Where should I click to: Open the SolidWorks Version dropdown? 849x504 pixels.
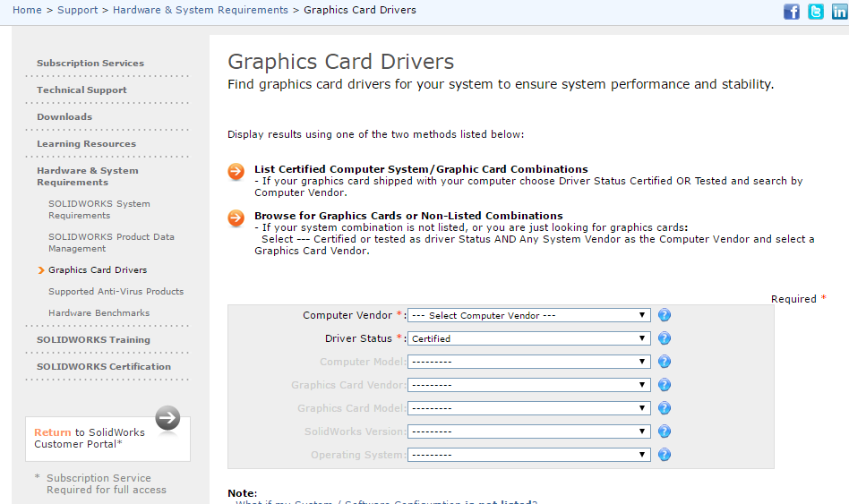coord(528,431)
